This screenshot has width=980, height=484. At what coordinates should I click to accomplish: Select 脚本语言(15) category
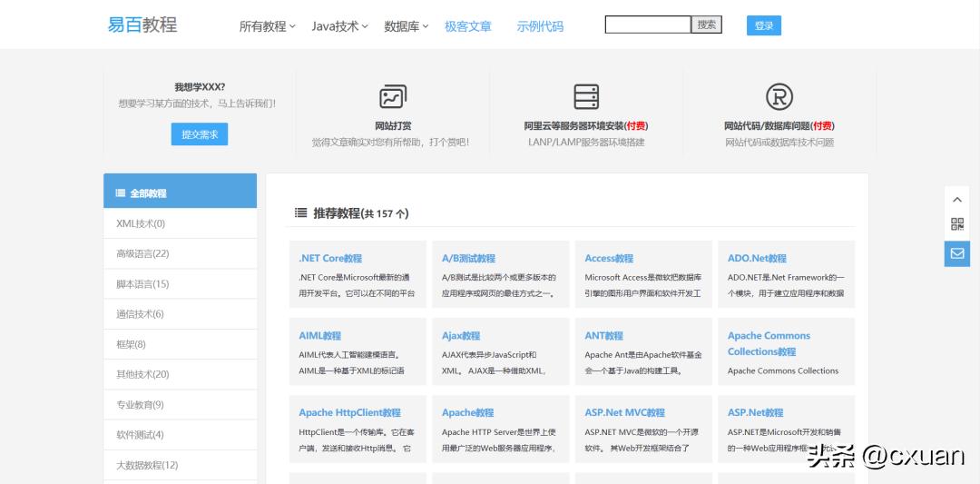(x=180, y=284)
